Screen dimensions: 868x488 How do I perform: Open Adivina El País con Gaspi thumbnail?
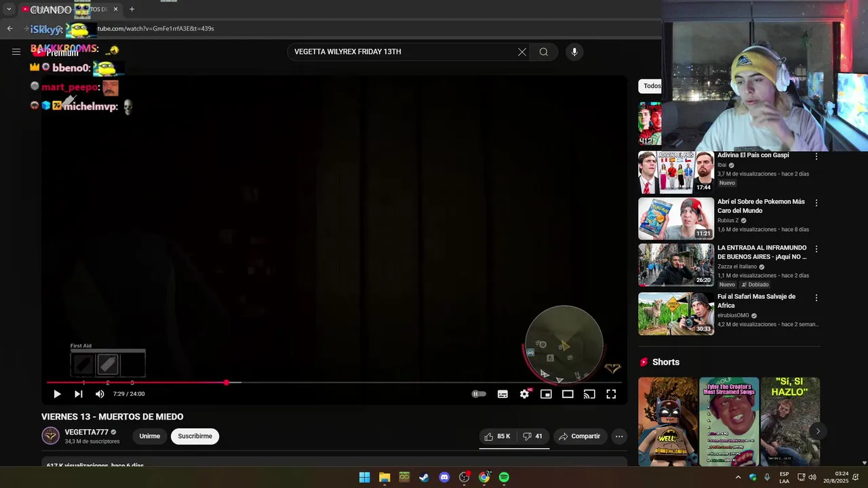(676, 172)
